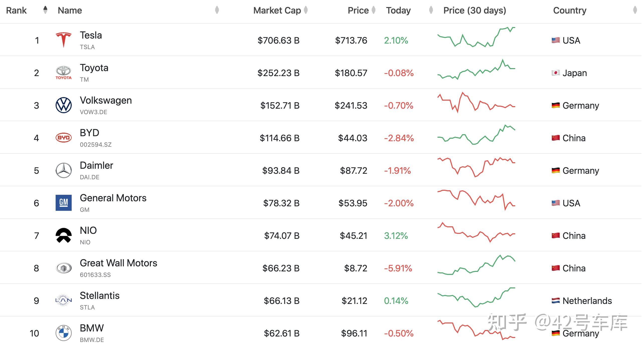Click Tesla 30-day price chart
644x348 pixels.
coord(476,37)
